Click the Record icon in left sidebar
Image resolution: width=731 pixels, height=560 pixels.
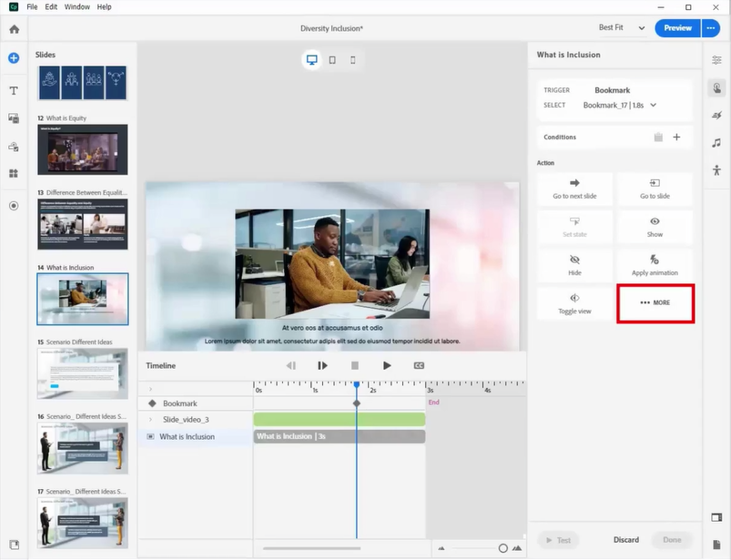pos(14,206)
